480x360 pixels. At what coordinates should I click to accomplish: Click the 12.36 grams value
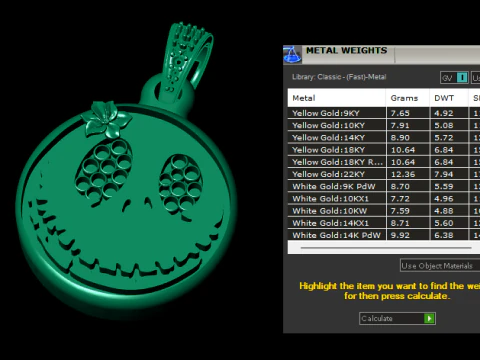tap(403, 174)
